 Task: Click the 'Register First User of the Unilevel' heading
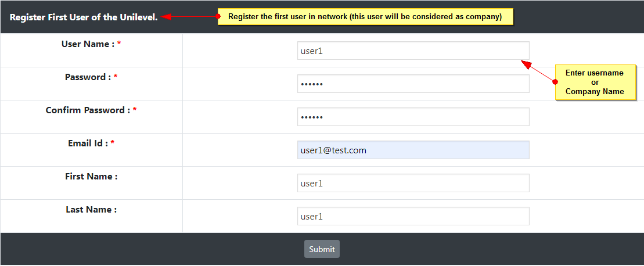[84, 17]
